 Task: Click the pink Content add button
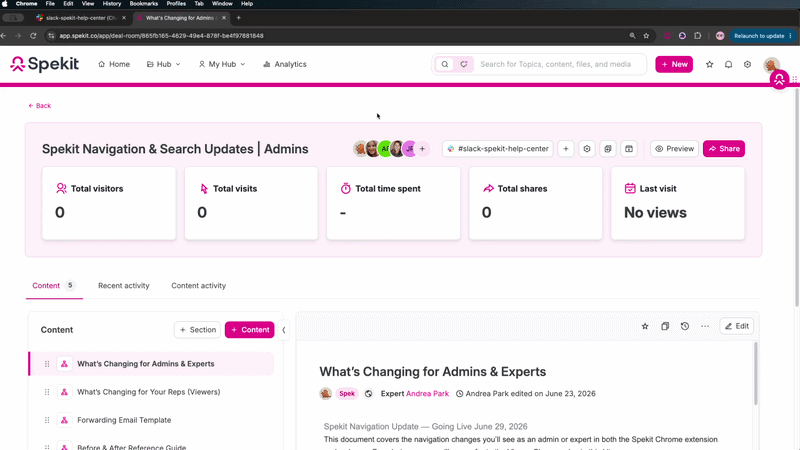(249, 330)
